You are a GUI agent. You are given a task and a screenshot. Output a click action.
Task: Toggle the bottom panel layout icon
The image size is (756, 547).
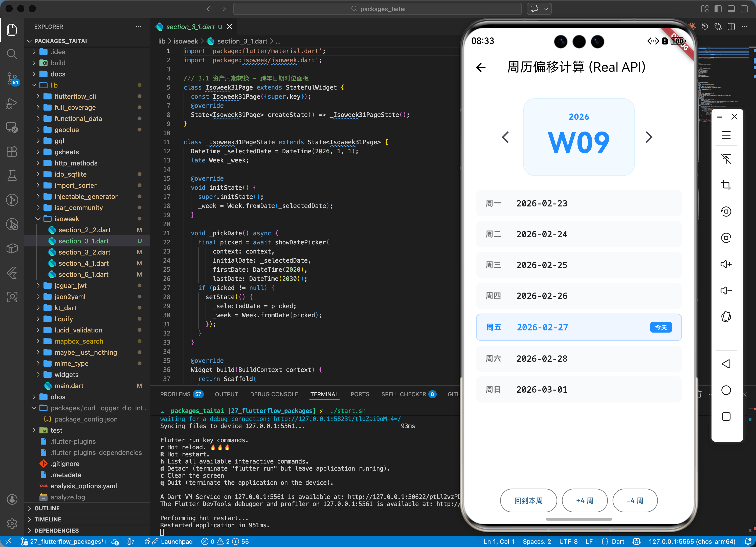point(731,9)
